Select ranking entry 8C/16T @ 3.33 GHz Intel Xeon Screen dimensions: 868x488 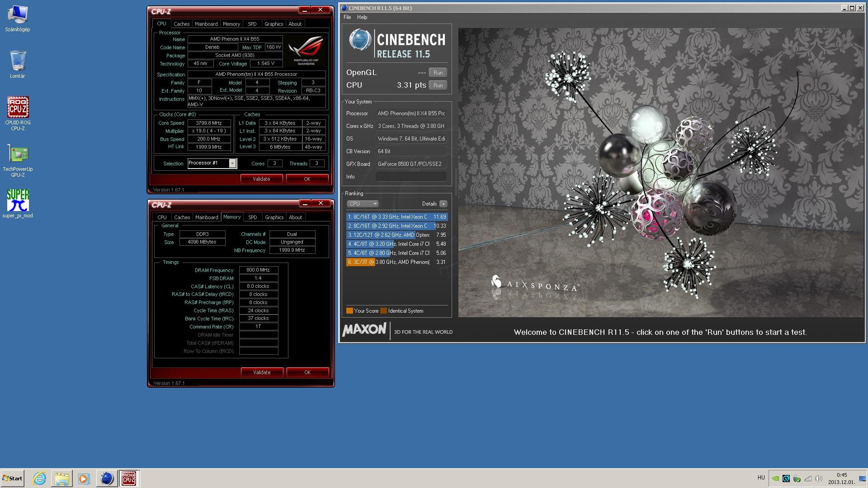point(397,217)
